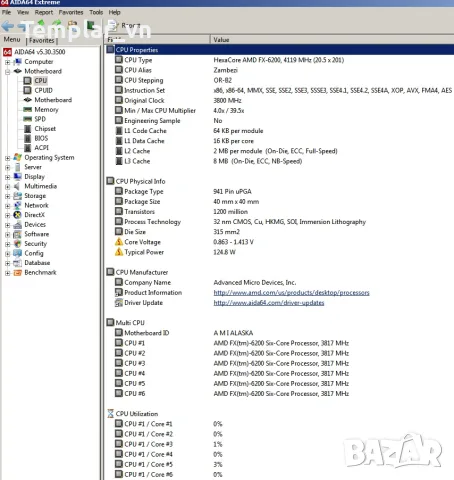
Task: Switch to the Menu tab
Action: [12, 39]
